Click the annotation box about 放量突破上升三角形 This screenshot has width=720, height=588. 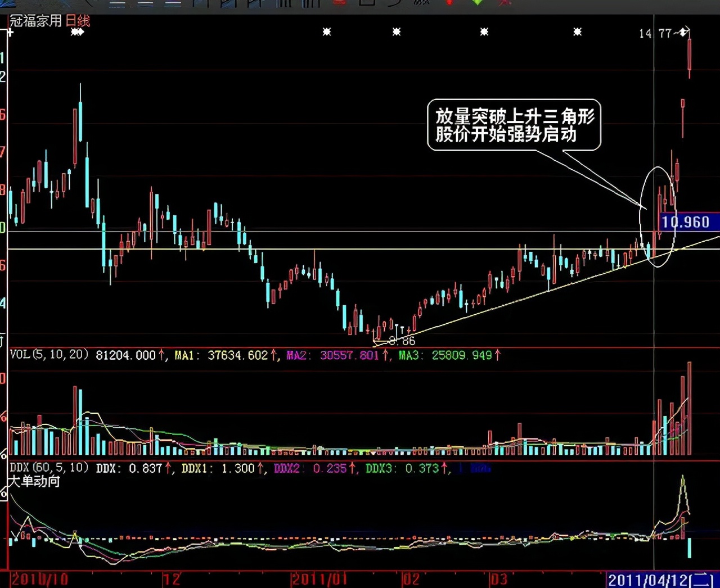pos(516,125)
